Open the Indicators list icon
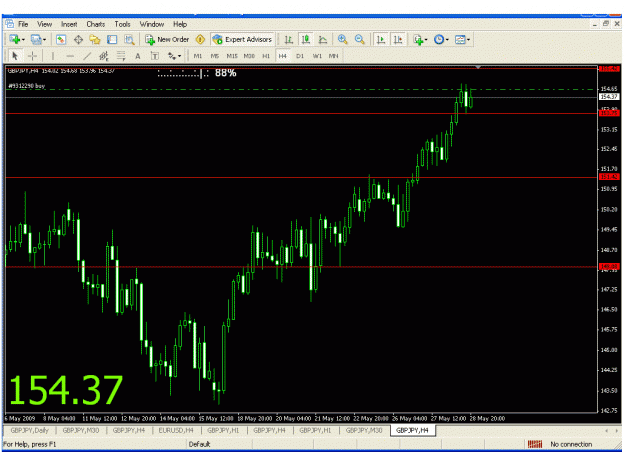Image resolution: width=625 pixels, height=452 pixels. click(418, 39)
